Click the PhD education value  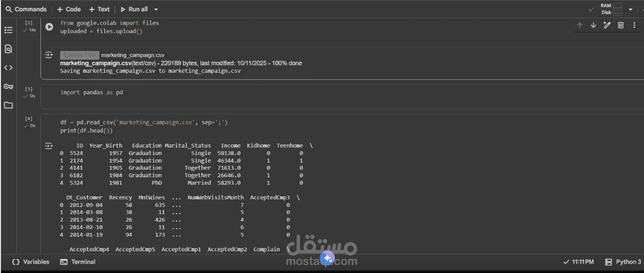pyautogui.click(x=157, y=183)
